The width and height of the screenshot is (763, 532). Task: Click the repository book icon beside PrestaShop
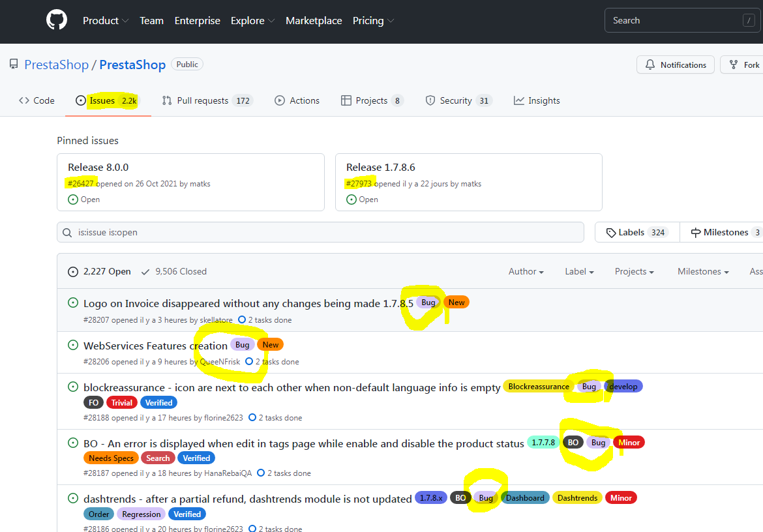coord(14,64)
